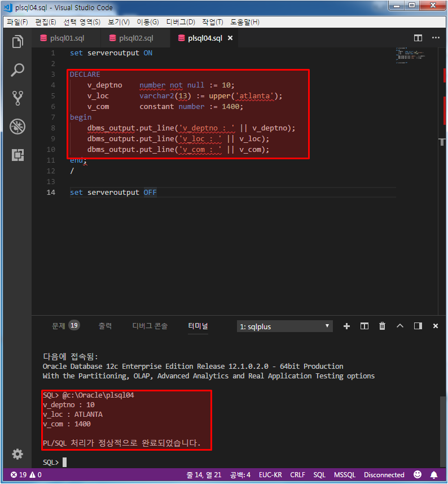Viewport: 448px width, 484px height.
Task: Select the 터미널 panel tab
Action: point(198,326)
